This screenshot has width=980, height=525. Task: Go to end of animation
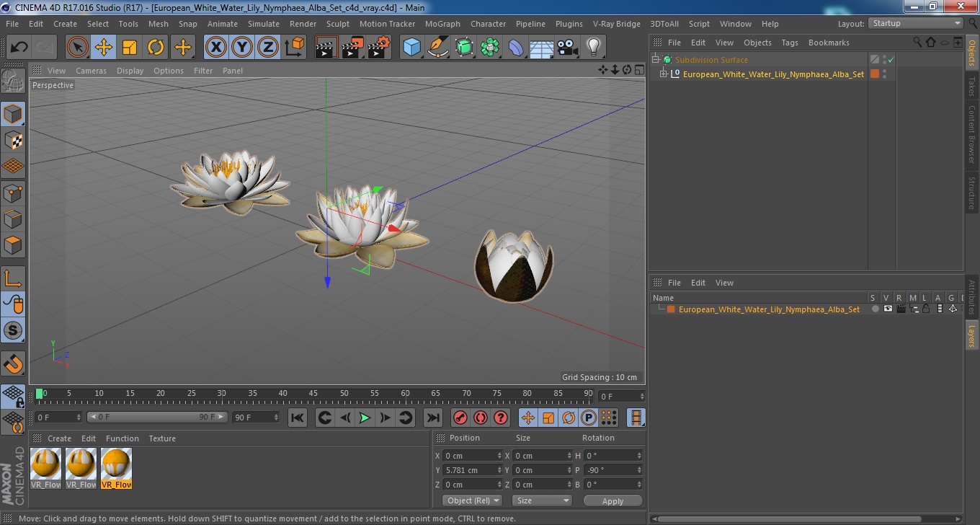pos(432,418)
